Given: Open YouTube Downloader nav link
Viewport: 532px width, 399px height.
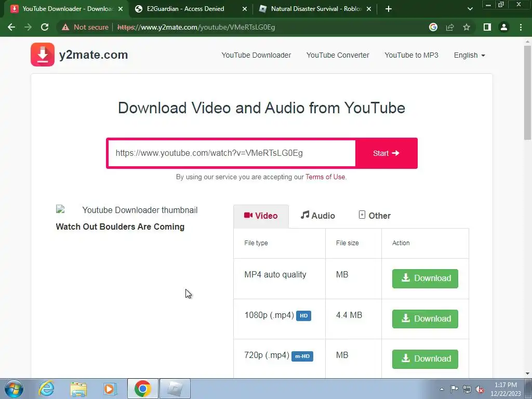Looking at the screenshot, I should [256, 55].
